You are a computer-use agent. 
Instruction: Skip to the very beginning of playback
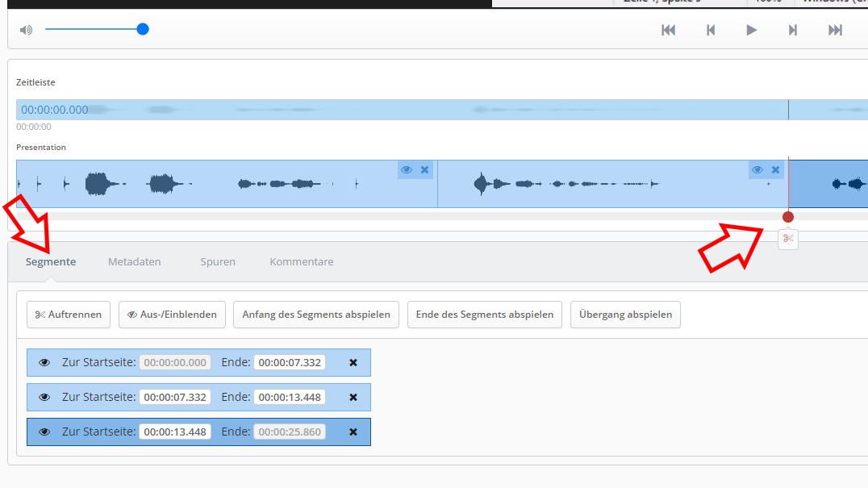[668, 30]
